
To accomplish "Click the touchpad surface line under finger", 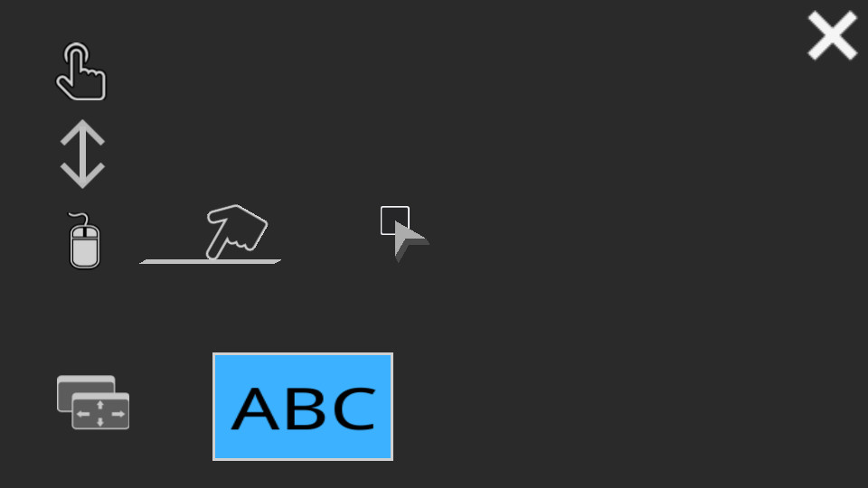I will (x=211, y=262).
